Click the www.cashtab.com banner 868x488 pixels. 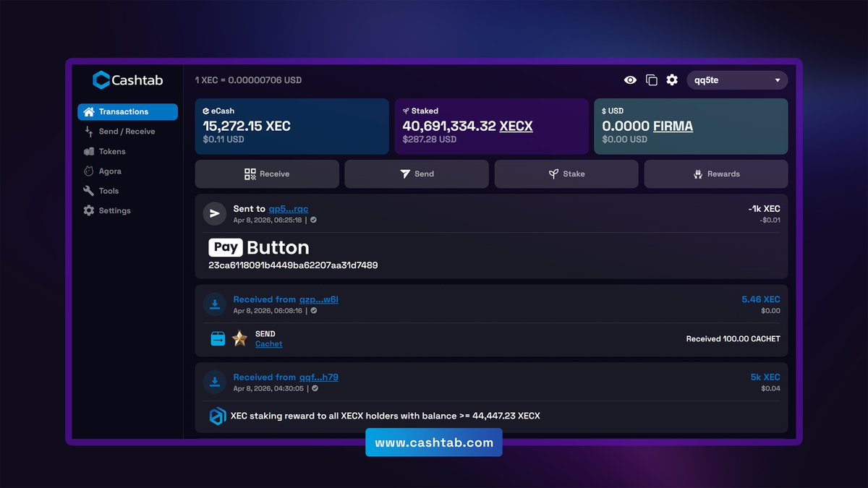click(x=434, y=442)
